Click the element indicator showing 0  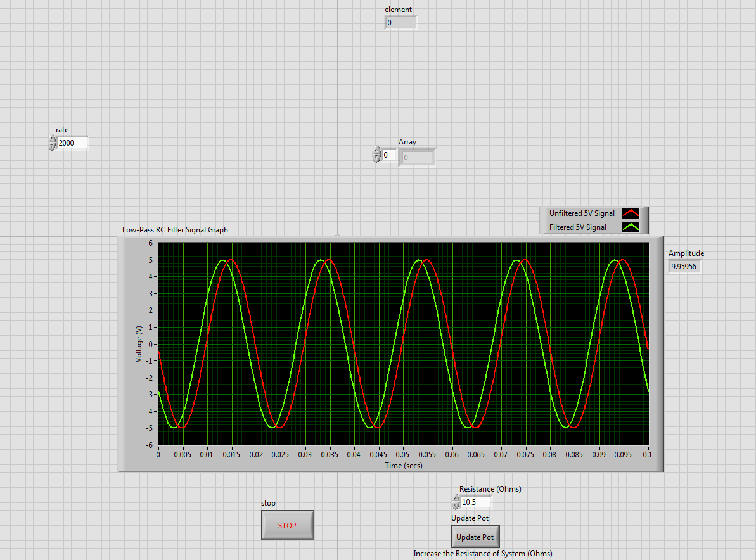[400, 23]
